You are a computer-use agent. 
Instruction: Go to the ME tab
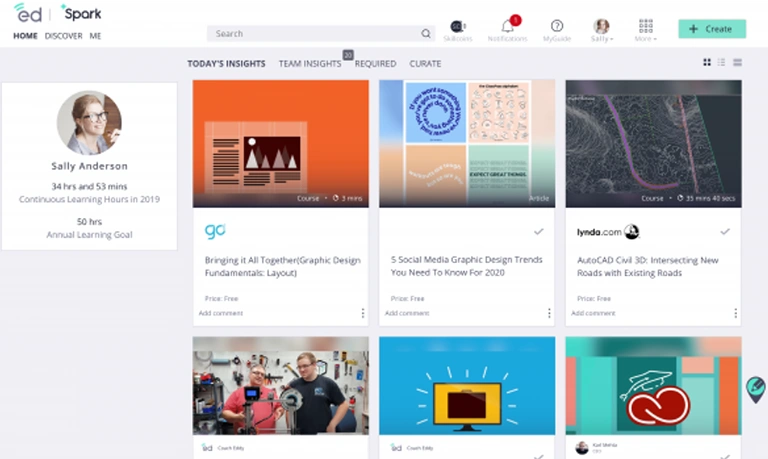[x=95, y=36]
